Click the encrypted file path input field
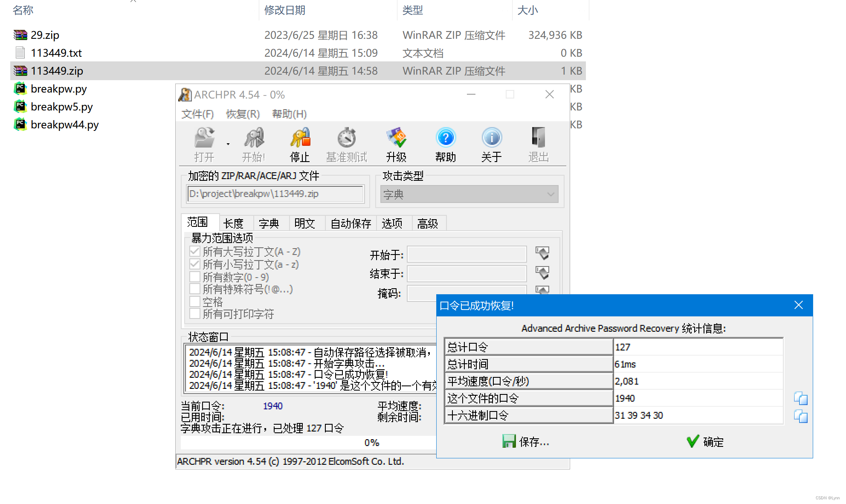The image size is (846, 504). pos(275,194)
